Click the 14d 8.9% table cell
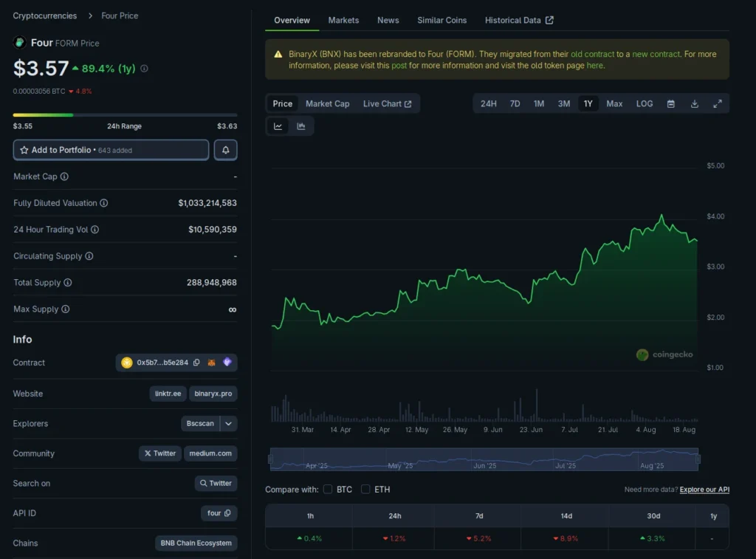The width and height of the screenshot is (756, 559). point(566,538)
